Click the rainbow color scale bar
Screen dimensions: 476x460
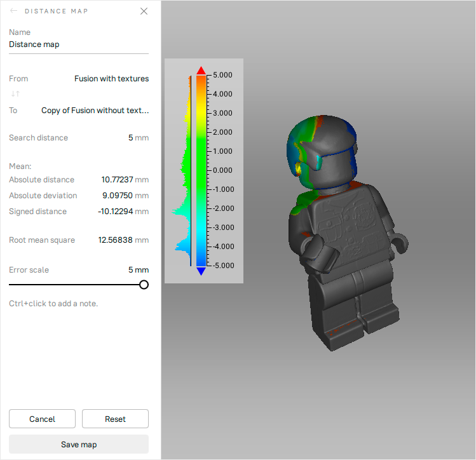pos(201,171)
